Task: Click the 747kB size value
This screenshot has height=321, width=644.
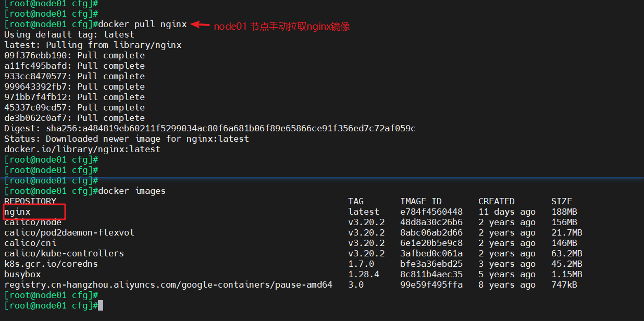Action: [x=564, y=285]
